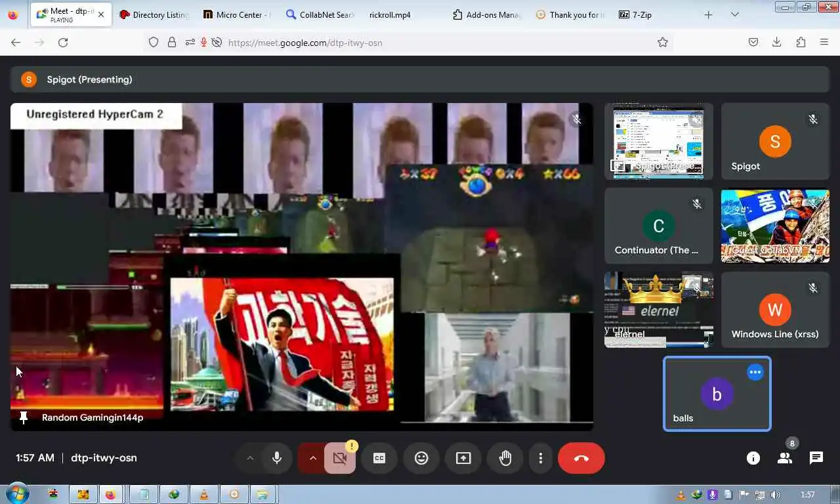Leave the call with the red hang-up button

[x=581, y=458]
